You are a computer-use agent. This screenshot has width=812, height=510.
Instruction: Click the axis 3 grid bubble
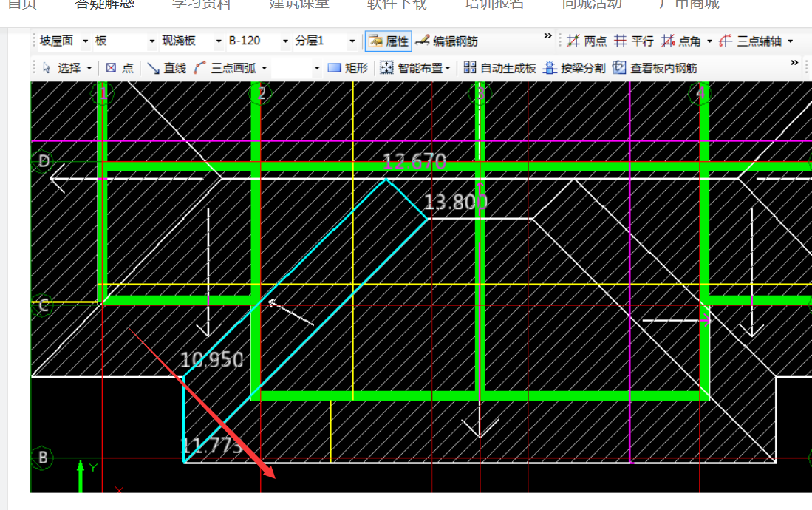pyautogui.click(x=480, y=93)
